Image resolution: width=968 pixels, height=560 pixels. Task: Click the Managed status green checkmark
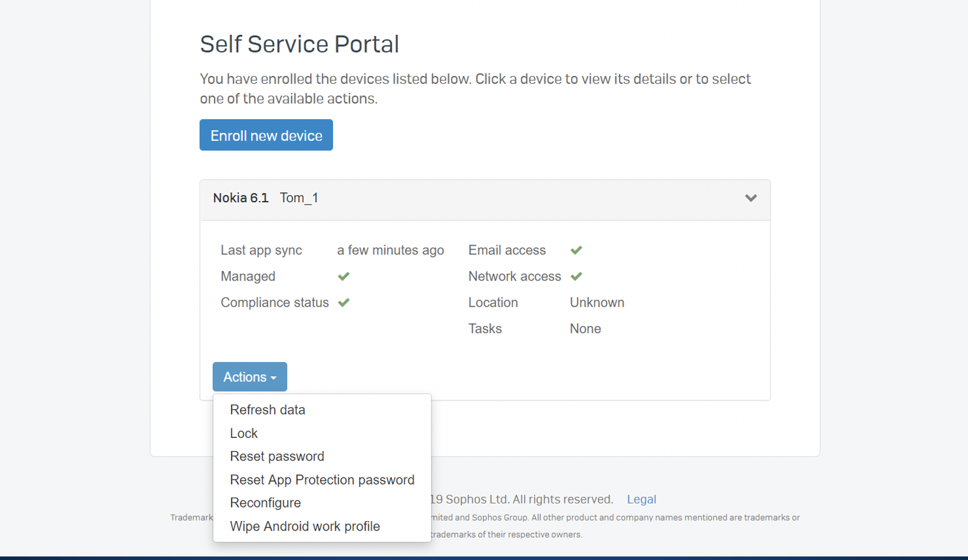[344, 276]
